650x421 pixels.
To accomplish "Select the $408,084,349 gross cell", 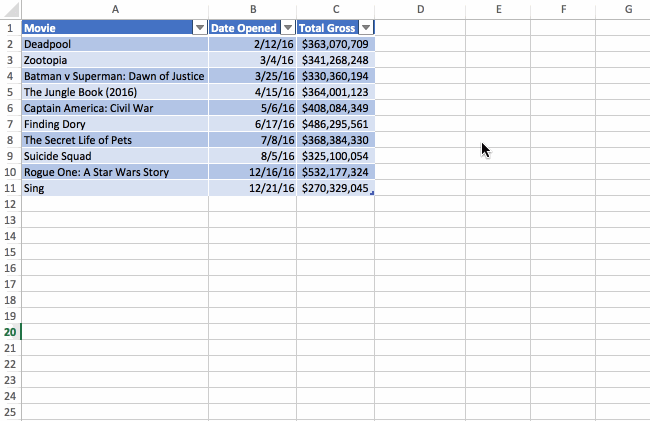I will (x=336, y=108).
